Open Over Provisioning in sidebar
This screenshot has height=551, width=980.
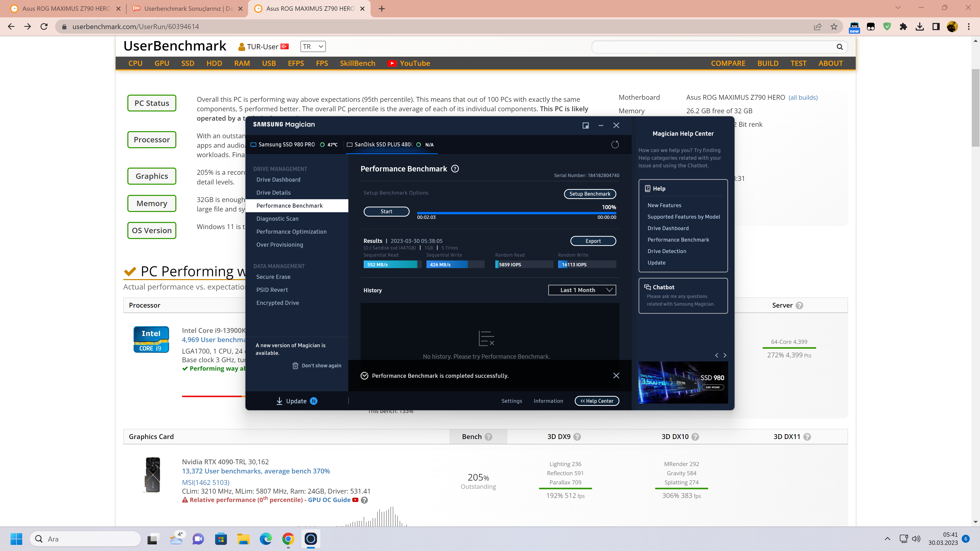280,245
